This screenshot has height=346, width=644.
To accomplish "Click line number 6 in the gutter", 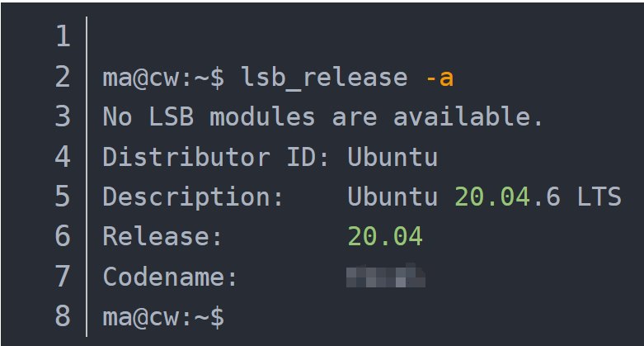I will [63, 237].
